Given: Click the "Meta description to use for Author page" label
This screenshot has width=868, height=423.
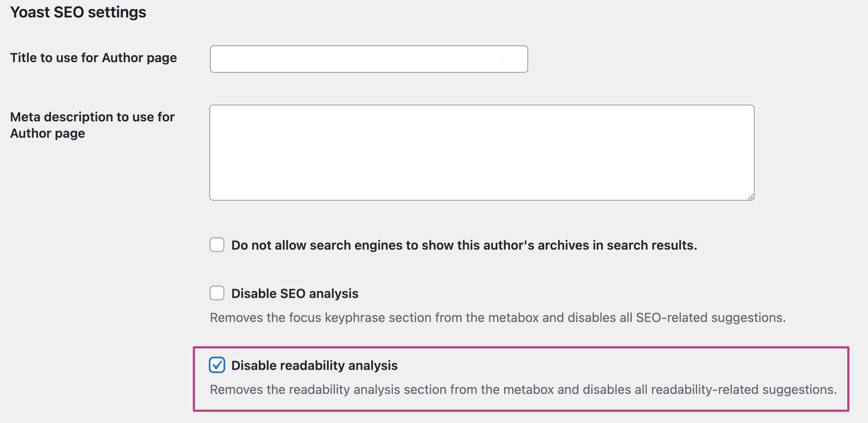Looking at the screenshot, I should (92, 125).
